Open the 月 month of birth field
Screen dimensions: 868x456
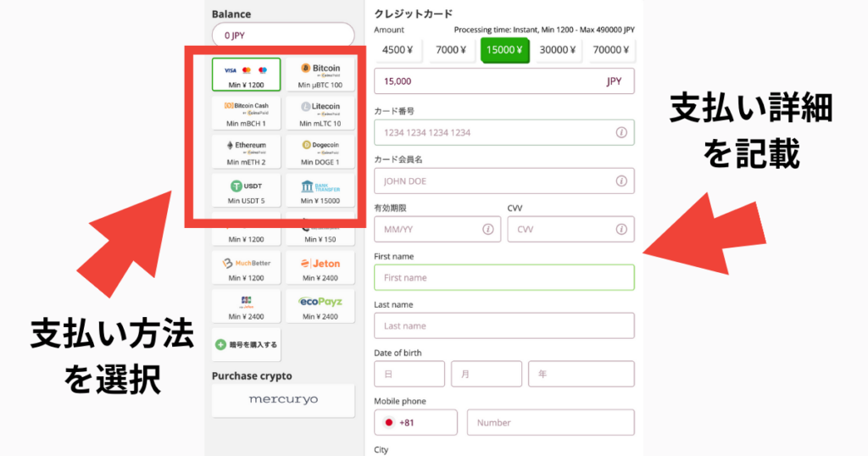[487, 374]
